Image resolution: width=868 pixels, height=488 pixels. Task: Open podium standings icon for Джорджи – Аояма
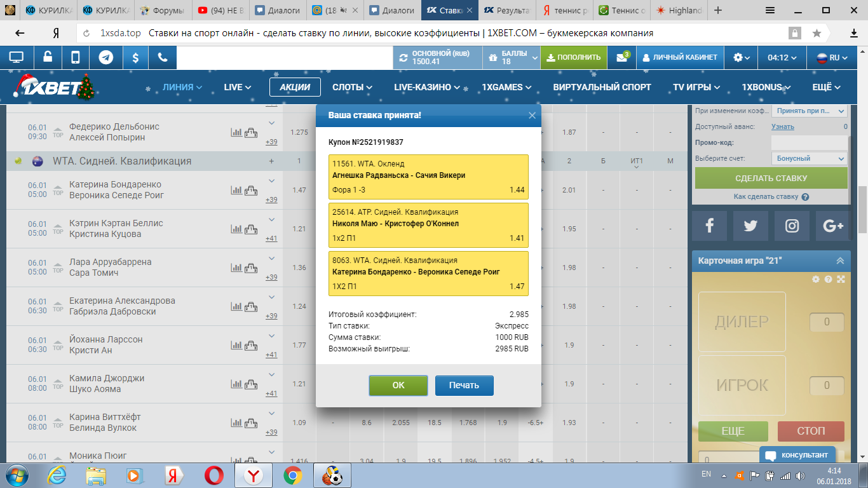click(x=250, y=384)
